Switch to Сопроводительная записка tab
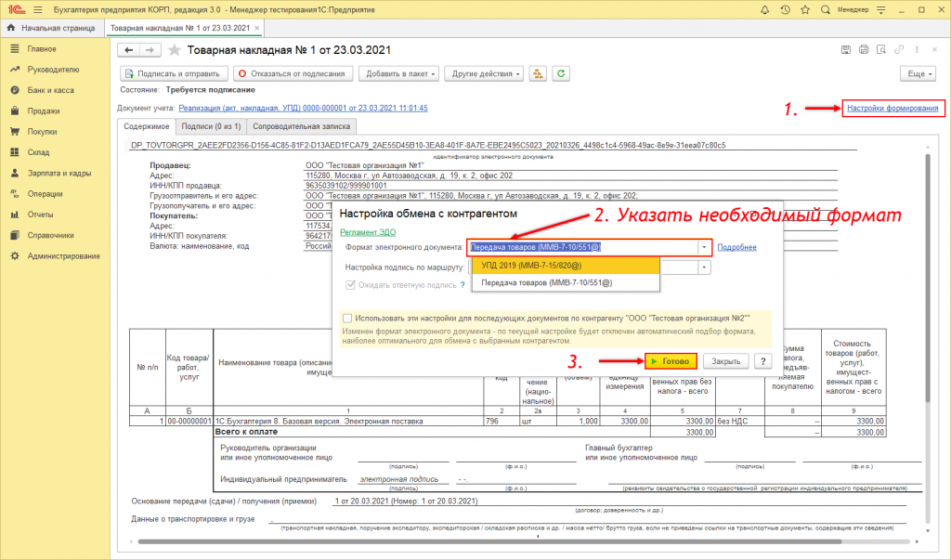 pos(302,127)
